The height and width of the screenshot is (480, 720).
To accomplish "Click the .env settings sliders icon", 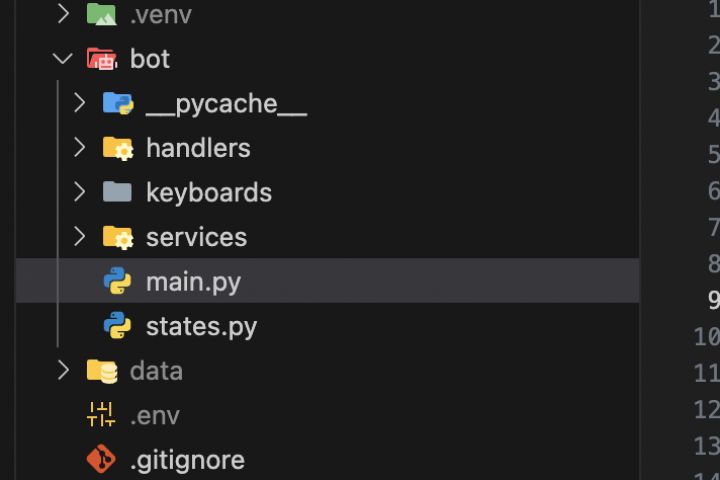I will pyautogui.click(x=101, y=415).
